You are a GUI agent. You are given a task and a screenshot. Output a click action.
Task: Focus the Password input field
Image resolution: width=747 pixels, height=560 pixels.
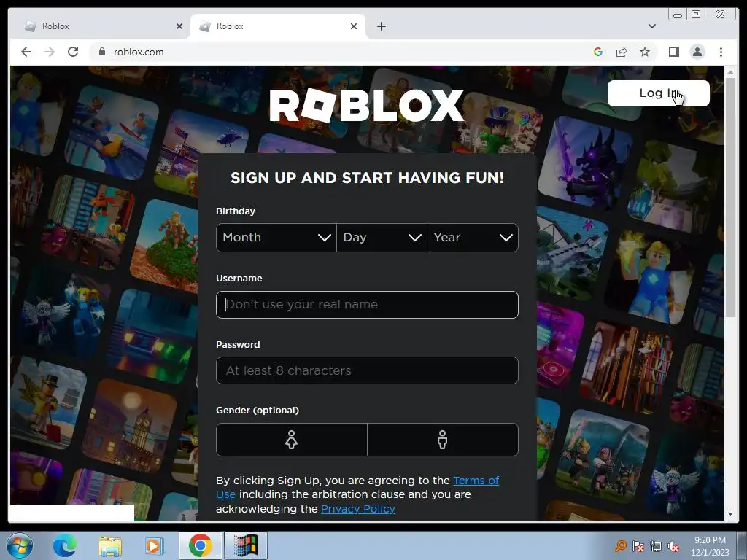click(367, 370)
